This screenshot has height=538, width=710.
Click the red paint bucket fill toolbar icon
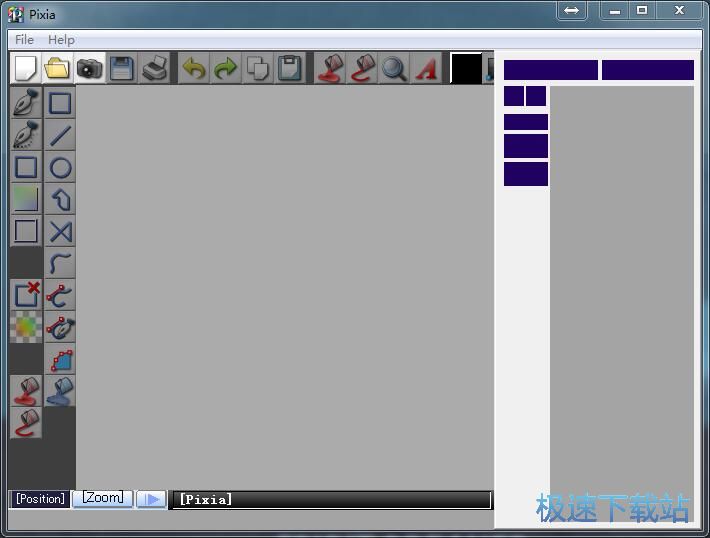pos(330,68)
